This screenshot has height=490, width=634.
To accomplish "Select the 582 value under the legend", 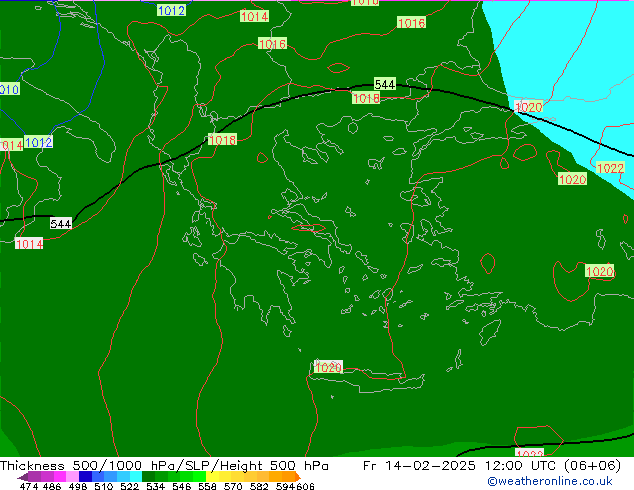I will pos(259,486).
